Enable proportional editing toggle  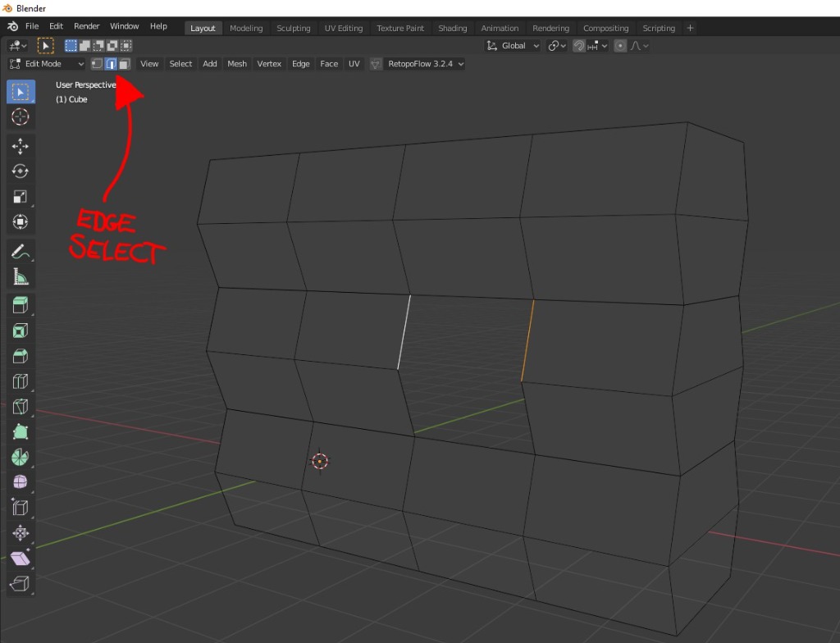621,46
